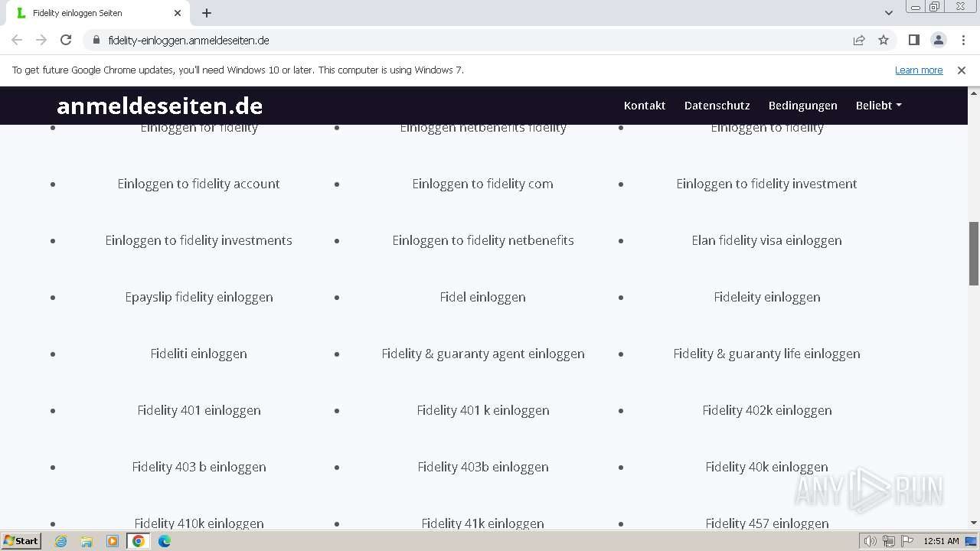
Task: Open Epayslip fidelity einloggen link
Action: 199,297
